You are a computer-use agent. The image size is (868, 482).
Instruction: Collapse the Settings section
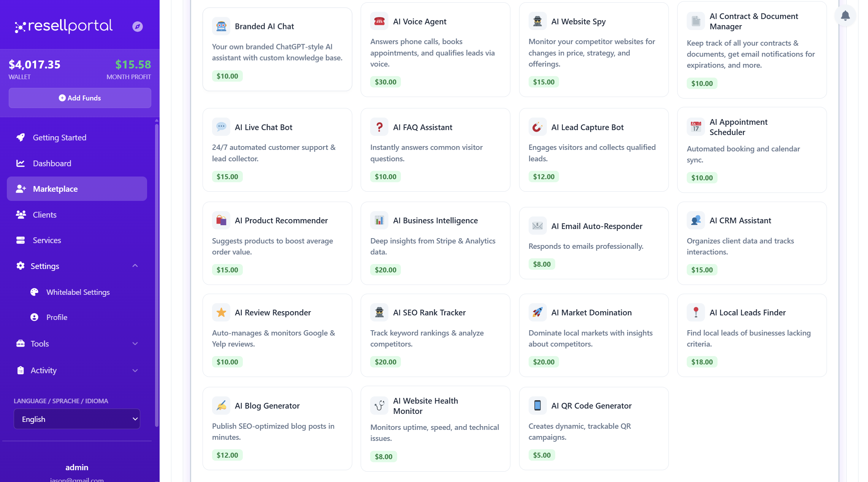(x=135, y=266)
